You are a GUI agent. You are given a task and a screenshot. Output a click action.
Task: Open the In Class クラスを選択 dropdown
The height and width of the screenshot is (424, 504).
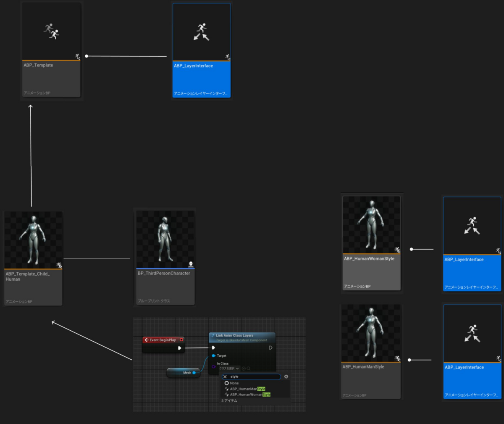click(227, 369)
